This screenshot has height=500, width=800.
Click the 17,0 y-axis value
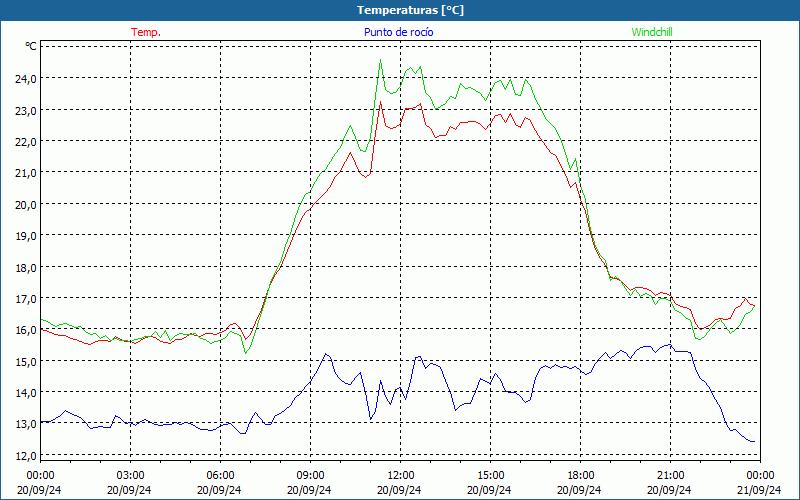(x=27, y=298)
